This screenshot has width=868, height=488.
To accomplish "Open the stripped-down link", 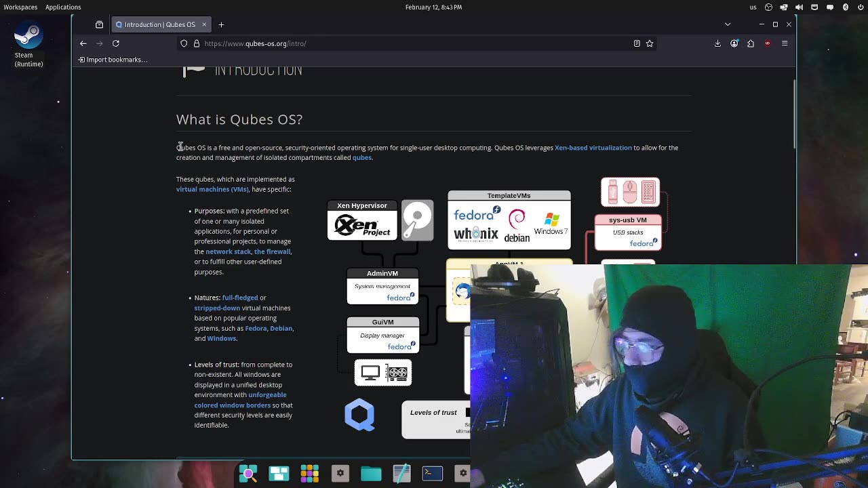I will pos(217,308).
